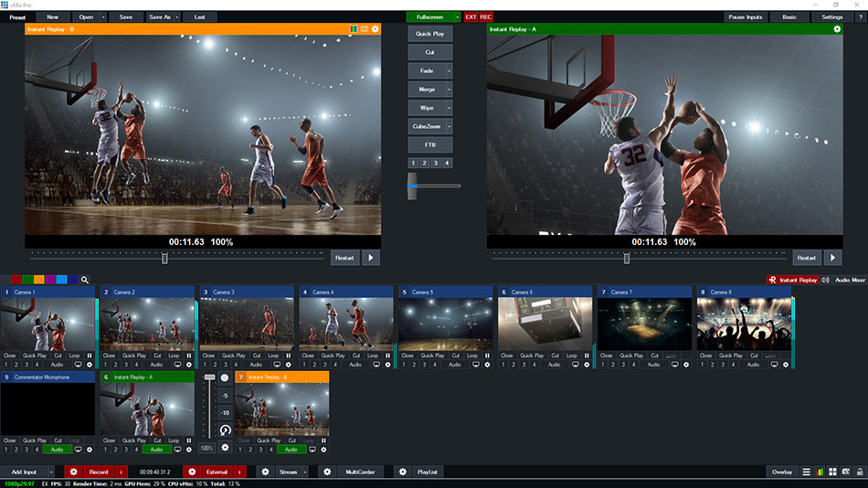Open the gear settings for Camera 1
The height and width of the screenshot is (488, 868).
point(89,365)
